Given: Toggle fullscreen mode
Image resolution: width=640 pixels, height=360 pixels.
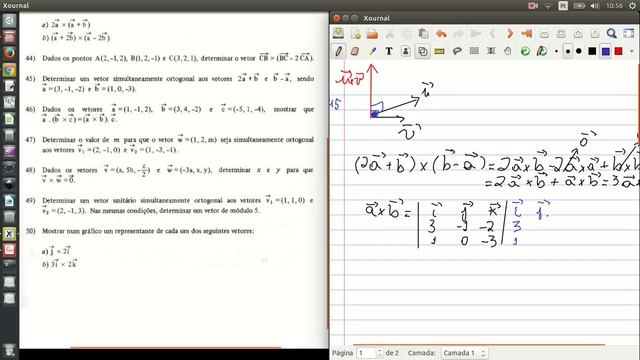Looking at the screenshot, I should pyautogui.click(x=629, y=33).
